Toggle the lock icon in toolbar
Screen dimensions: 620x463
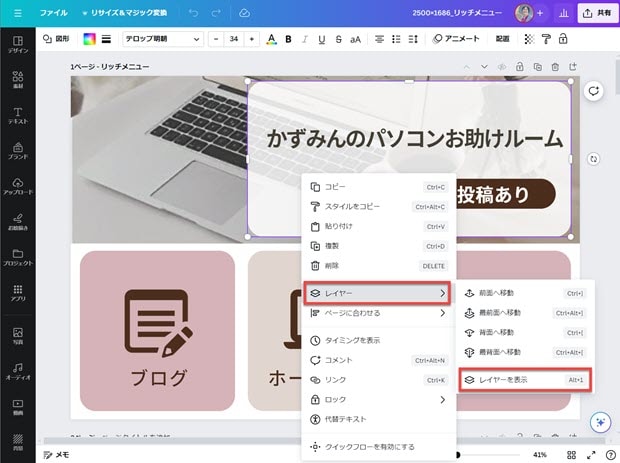[x=563, y=39]
